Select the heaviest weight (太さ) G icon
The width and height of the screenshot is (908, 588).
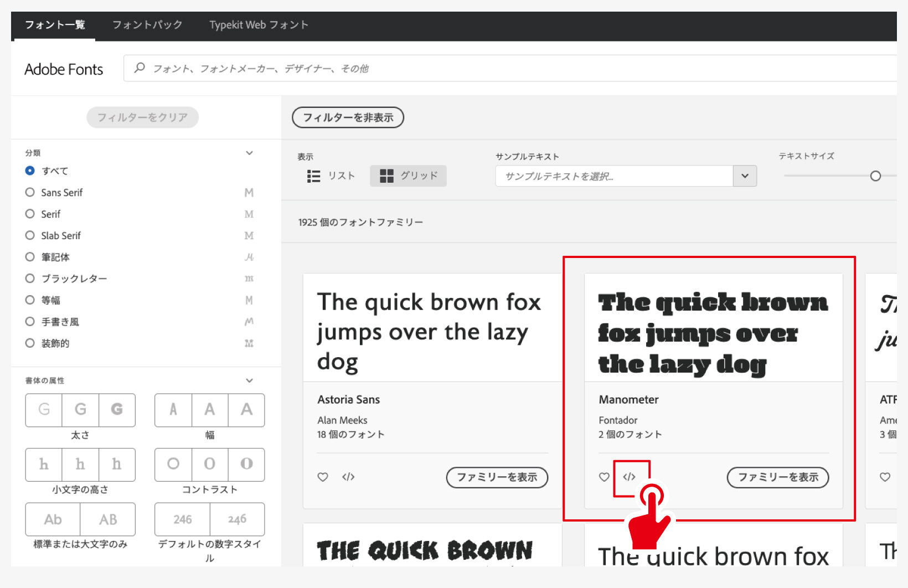click(x=117, y=410)
